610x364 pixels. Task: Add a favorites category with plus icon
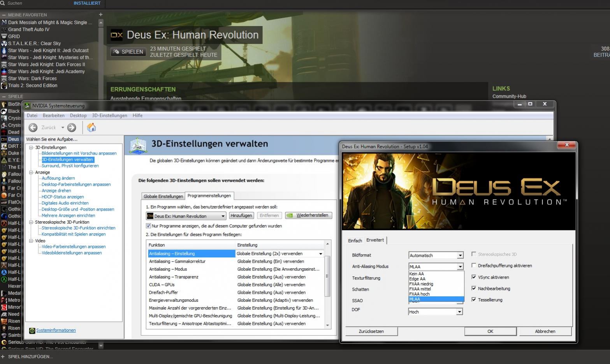click(x=100, y=14)
